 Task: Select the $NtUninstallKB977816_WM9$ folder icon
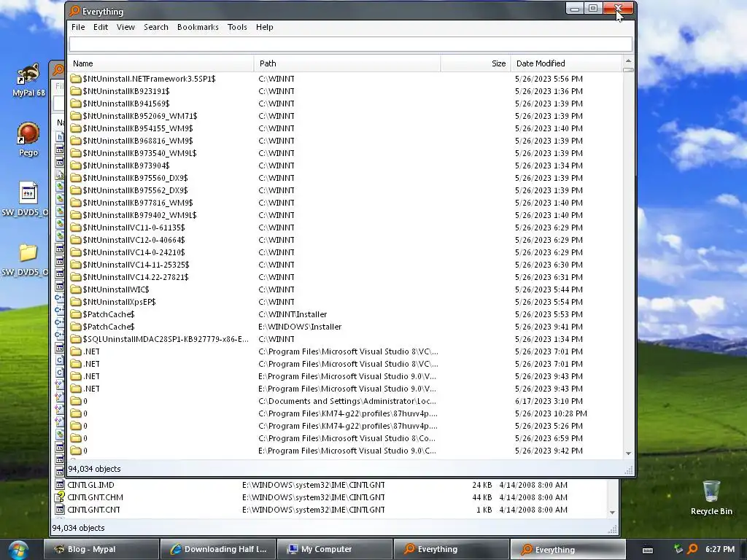pos(76,203)
